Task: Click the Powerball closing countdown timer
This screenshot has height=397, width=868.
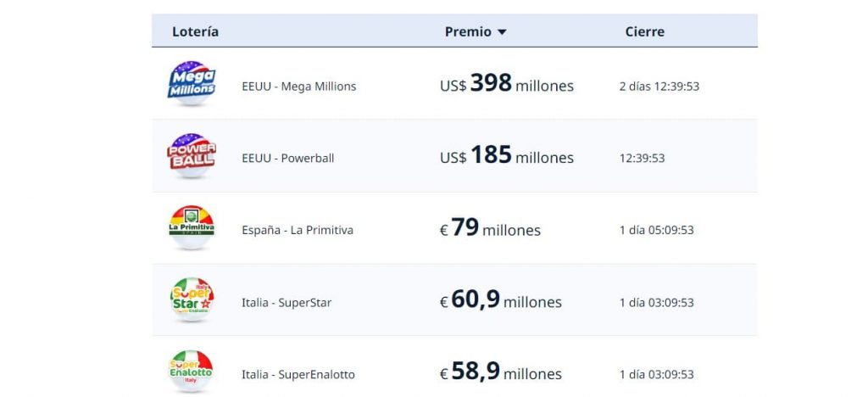Action: coord(642,159)
